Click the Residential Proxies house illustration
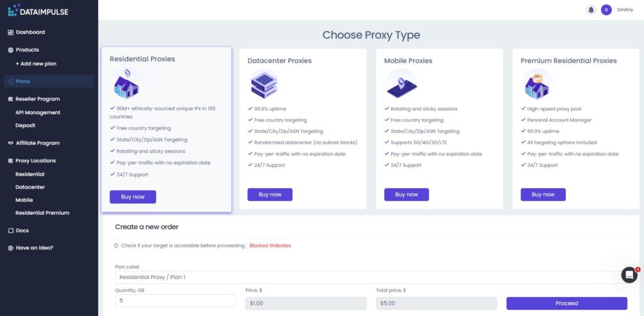This screenshot has width=644, height=316. (126, 84)
